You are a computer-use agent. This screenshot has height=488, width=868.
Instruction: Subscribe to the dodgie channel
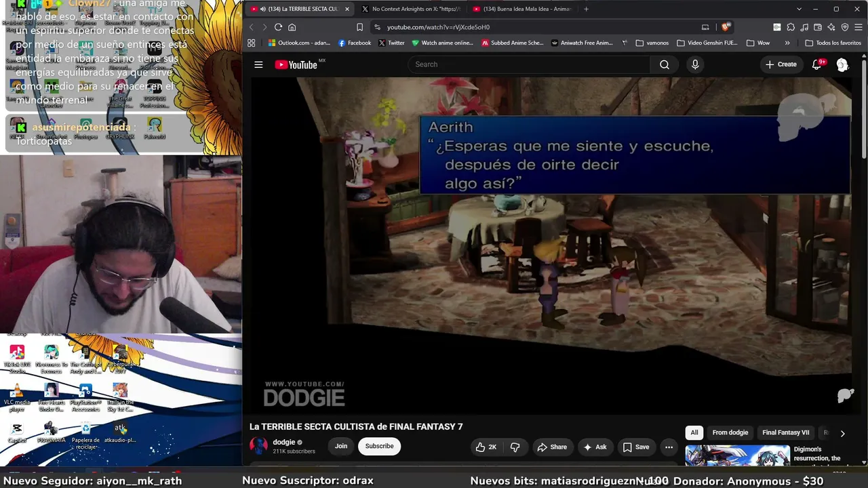point(379,446)
